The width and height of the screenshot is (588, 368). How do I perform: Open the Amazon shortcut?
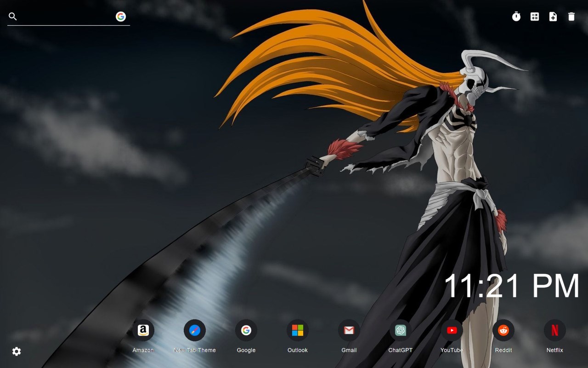(x=143, y=330)
